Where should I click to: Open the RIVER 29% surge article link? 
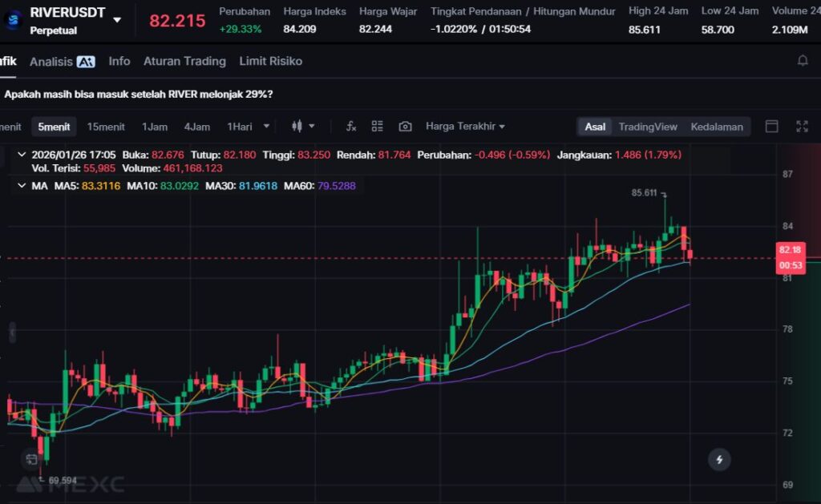coord(138,94)
